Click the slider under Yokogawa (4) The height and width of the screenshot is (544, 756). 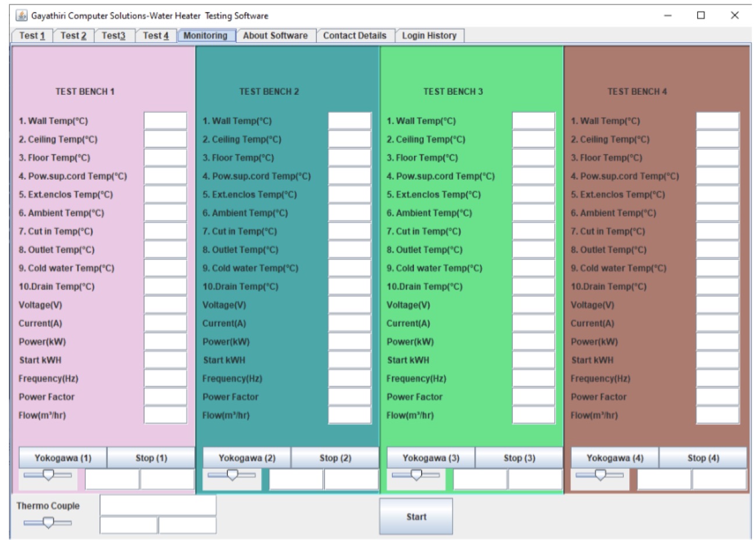(x=600, y=475)
